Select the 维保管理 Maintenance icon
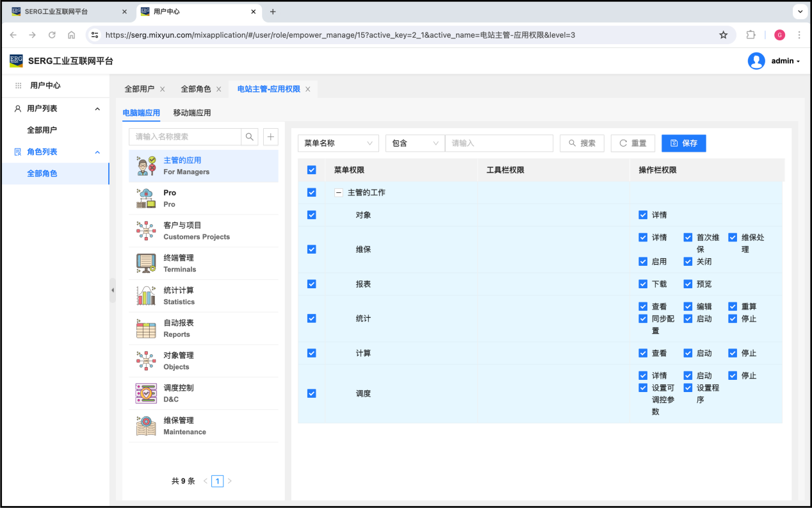This screenshot has height=508, width=812. pyautogui.click(x=146, y=426)
